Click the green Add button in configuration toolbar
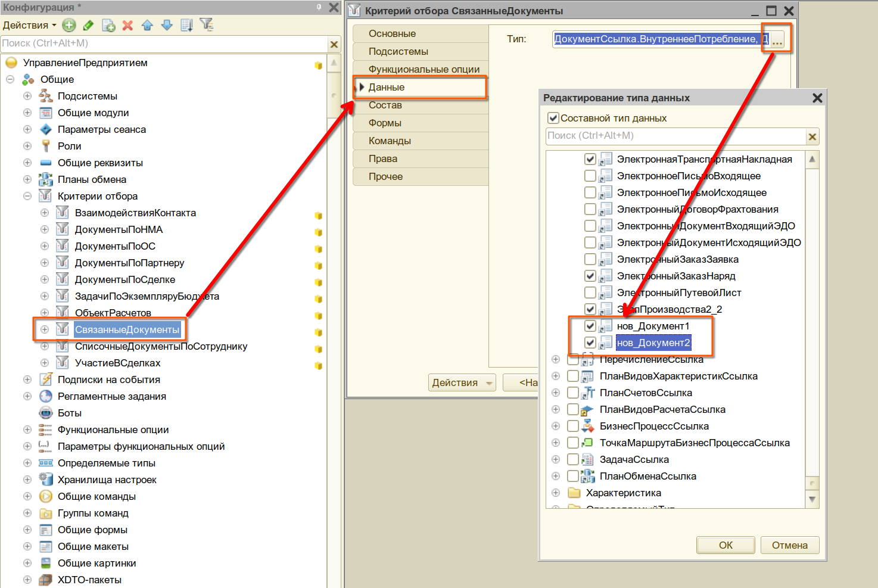878x588 pixels. (69, 25)
